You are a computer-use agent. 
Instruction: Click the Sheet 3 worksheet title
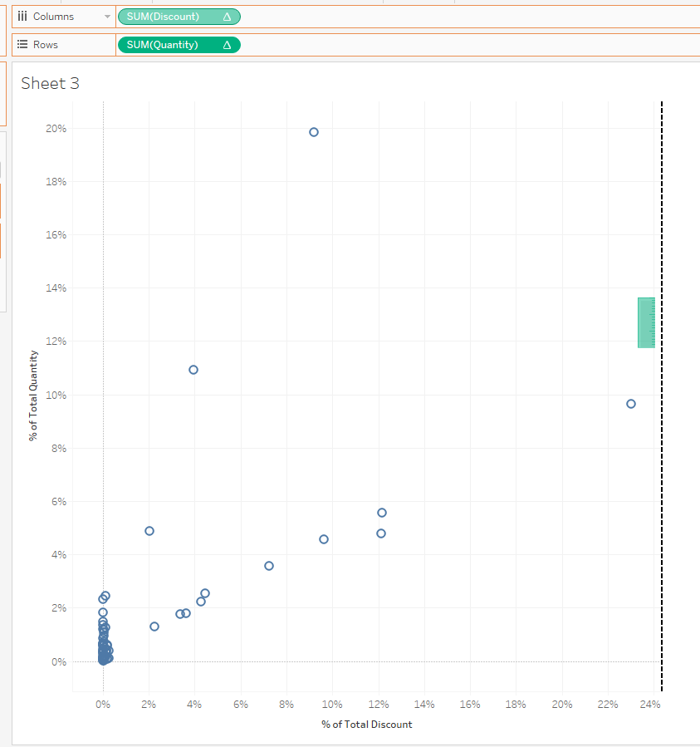point(50,83)
